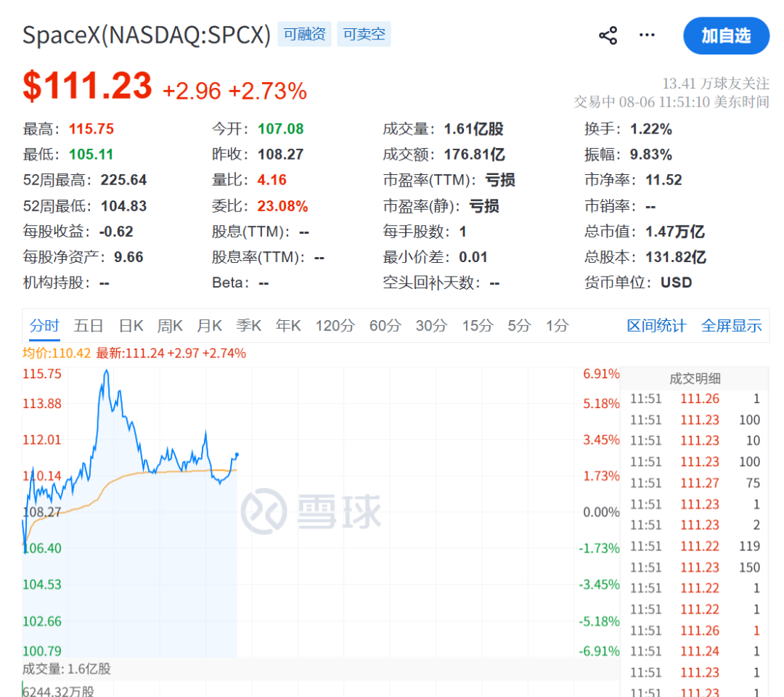Click the 成交明细 panel header
This screenshot has height=697, width=784.
(x=695, y=378)
